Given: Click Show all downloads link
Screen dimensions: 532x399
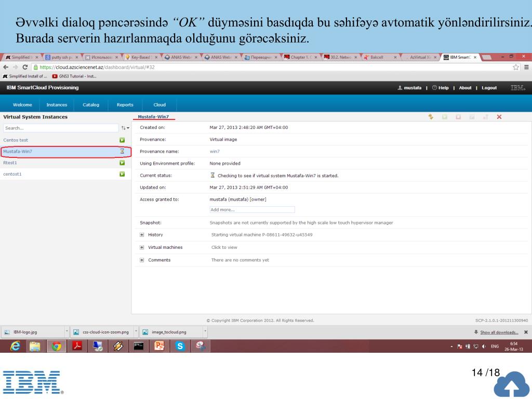Looking at the screenshot, I should click(x=499, y=332).
